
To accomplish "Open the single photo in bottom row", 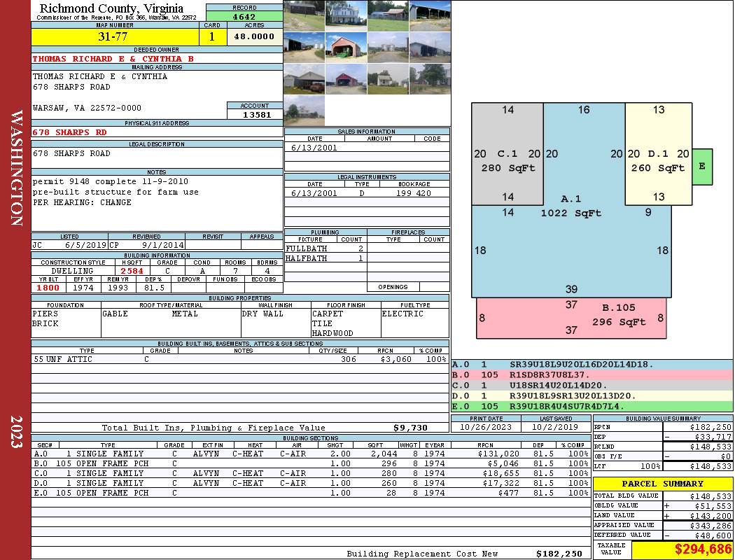I will click(304, 110).
